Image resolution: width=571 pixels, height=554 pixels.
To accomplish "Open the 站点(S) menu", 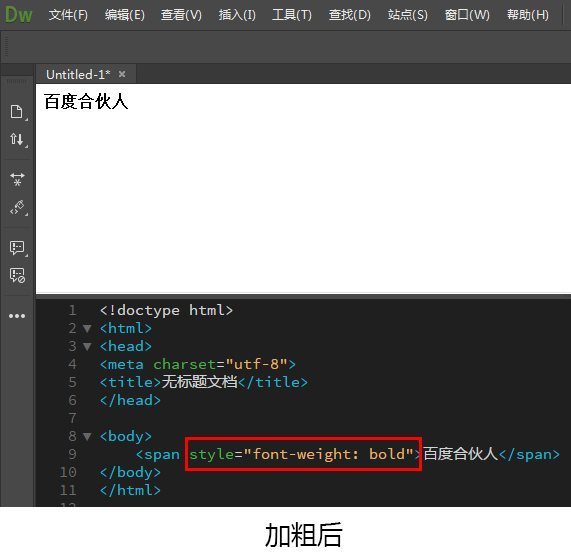I will [407, 15].
